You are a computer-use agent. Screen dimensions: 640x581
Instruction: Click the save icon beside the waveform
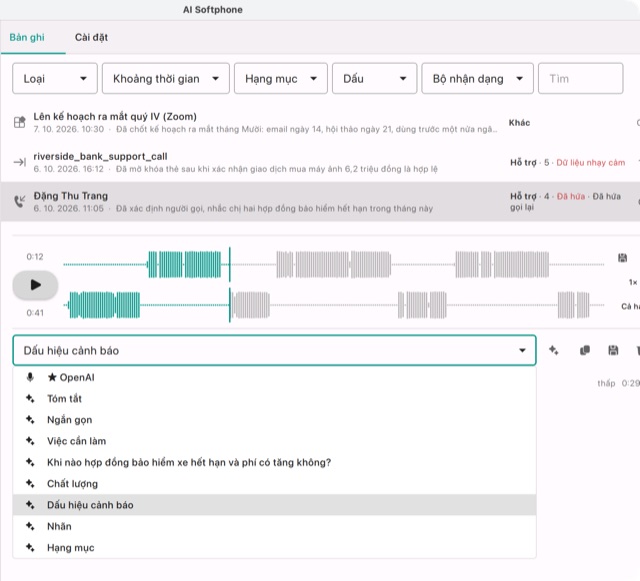coord(622,258)
